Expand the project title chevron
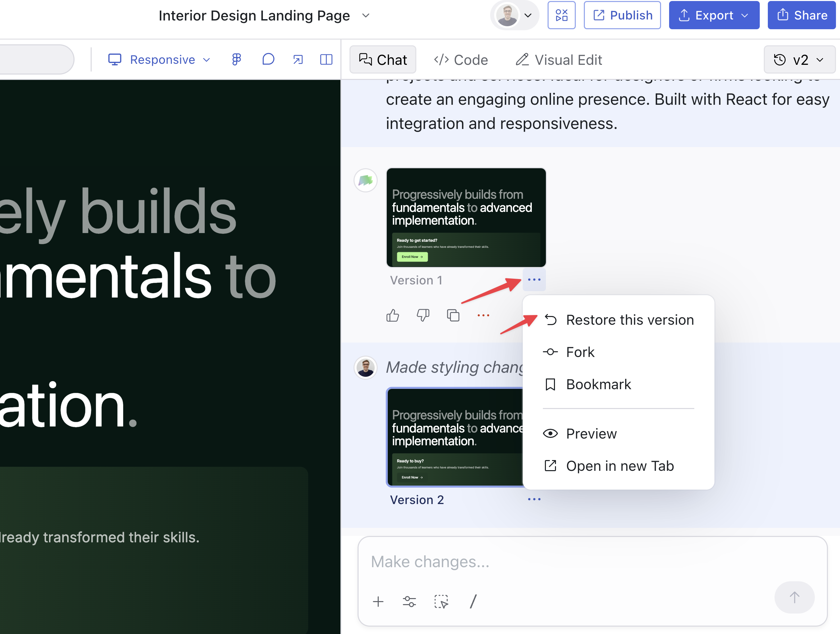The image size is (840, 634). pyautogui.click(x=365, y=15)
